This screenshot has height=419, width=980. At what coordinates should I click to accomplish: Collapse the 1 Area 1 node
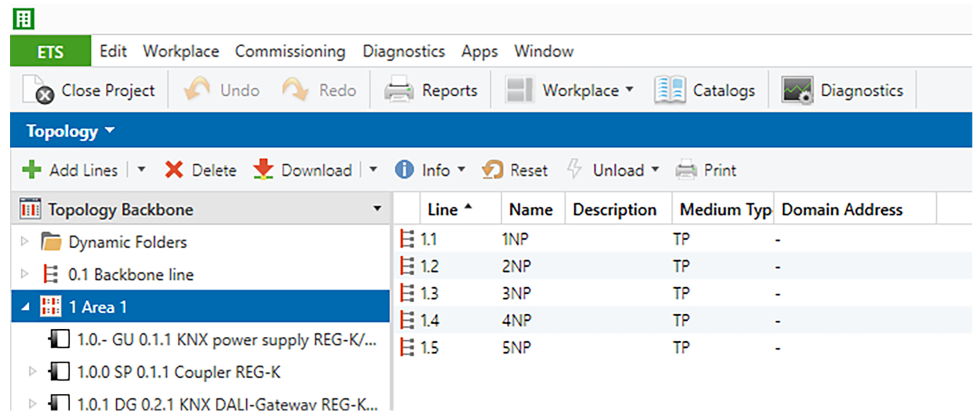[x=26, y=307]
